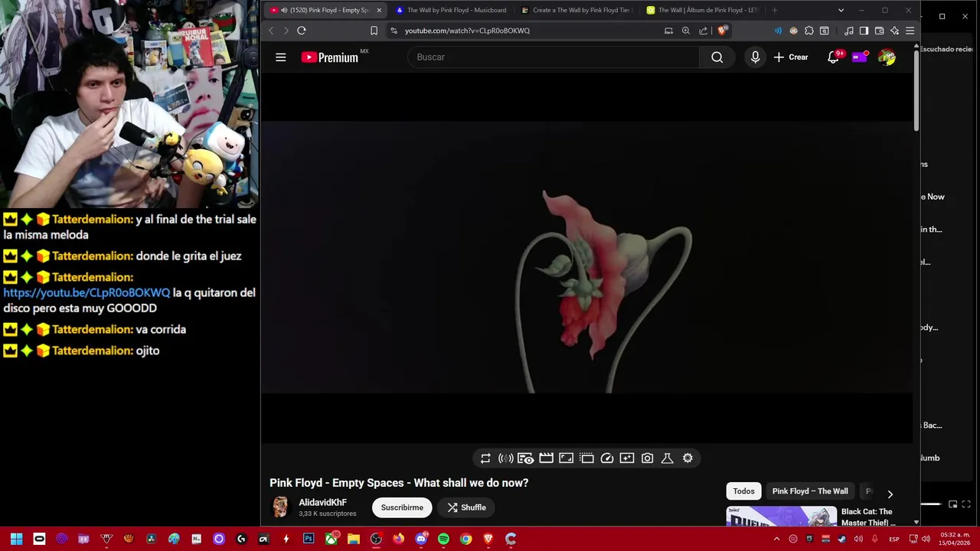The width and height of the screenshot is (980, 551).
Task: Click the YouTube search magnifier button
Action: 717,57
